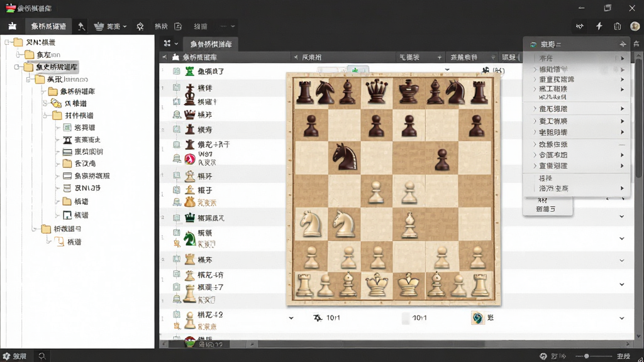Select the root folder atop the tree
The image size is (644, 362).
pos(35,42)
